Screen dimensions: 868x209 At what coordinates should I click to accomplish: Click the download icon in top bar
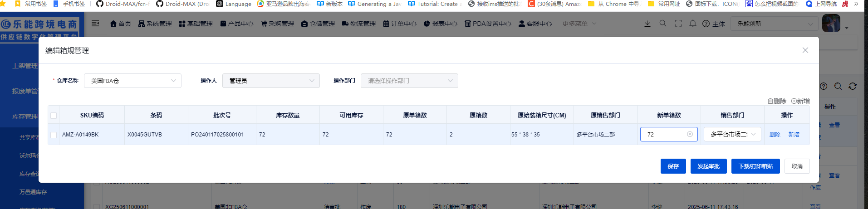coord(647,24)
